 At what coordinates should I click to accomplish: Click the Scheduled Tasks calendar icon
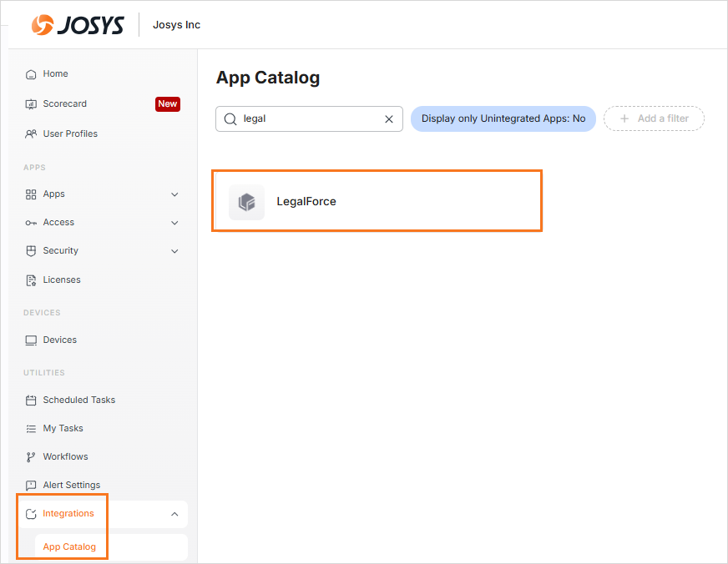(x=31, y=400)
